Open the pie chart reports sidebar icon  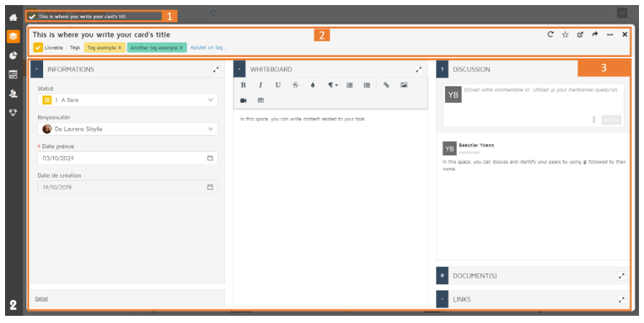(12, 55)
